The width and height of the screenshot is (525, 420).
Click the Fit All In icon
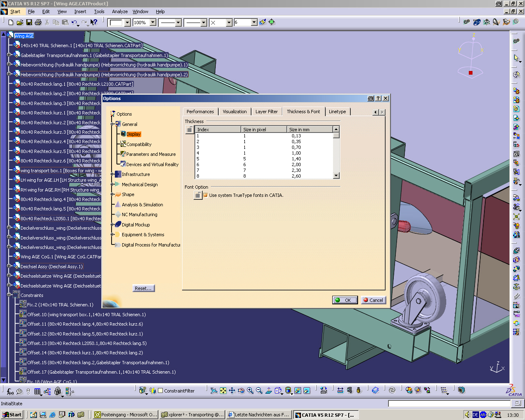223,390
